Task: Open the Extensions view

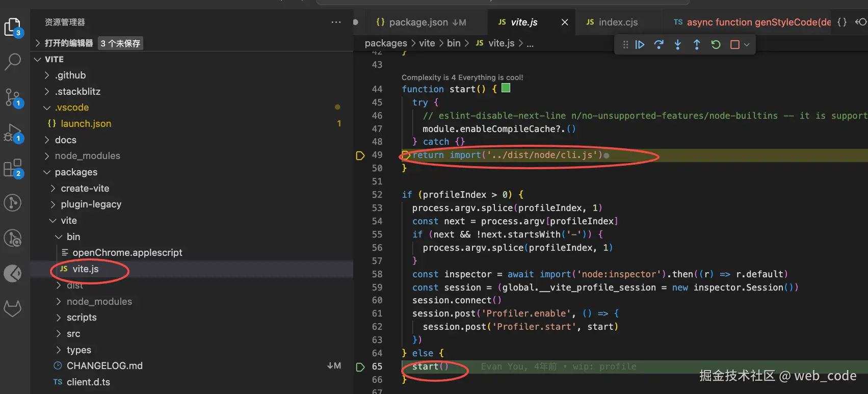Action: coord(12,168)
